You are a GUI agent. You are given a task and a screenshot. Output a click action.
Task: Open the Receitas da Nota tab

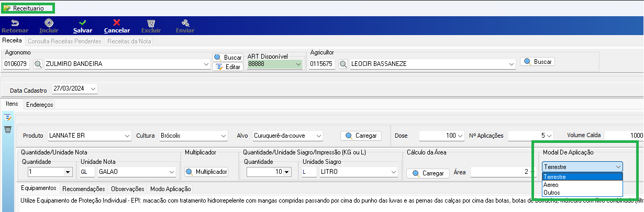click(129, 41)
